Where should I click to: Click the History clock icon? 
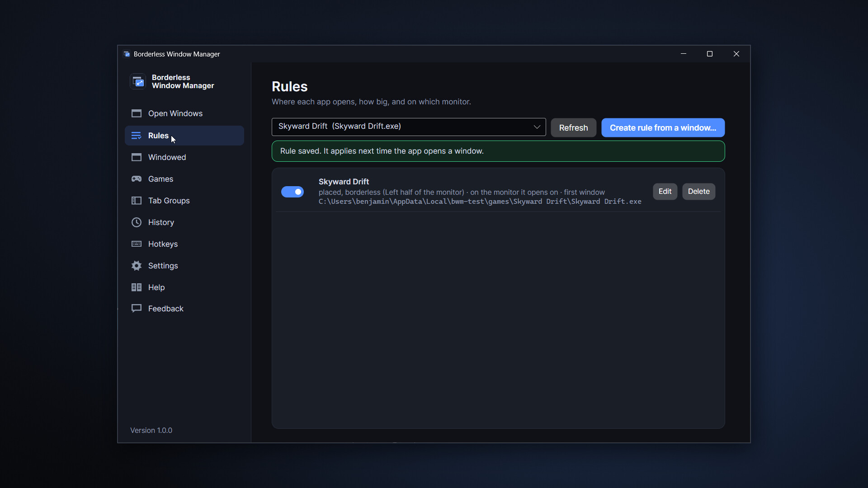(x=136, y=222)
